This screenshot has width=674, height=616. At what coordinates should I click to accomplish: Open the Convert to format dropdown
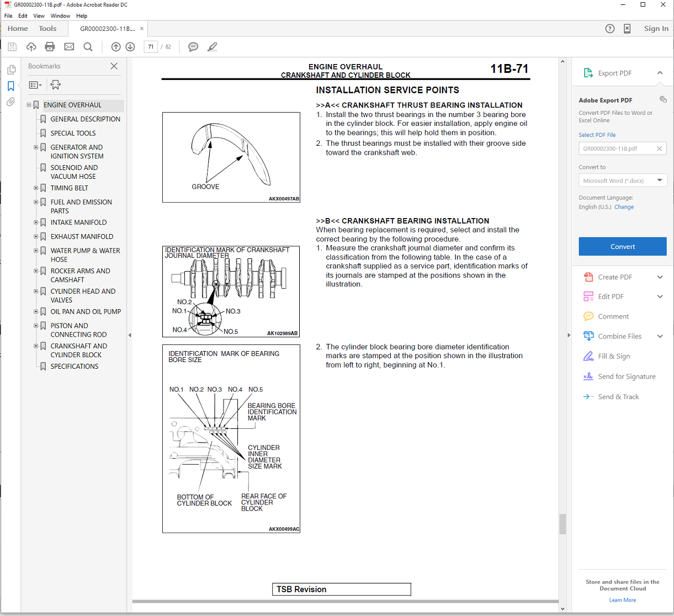622,180
